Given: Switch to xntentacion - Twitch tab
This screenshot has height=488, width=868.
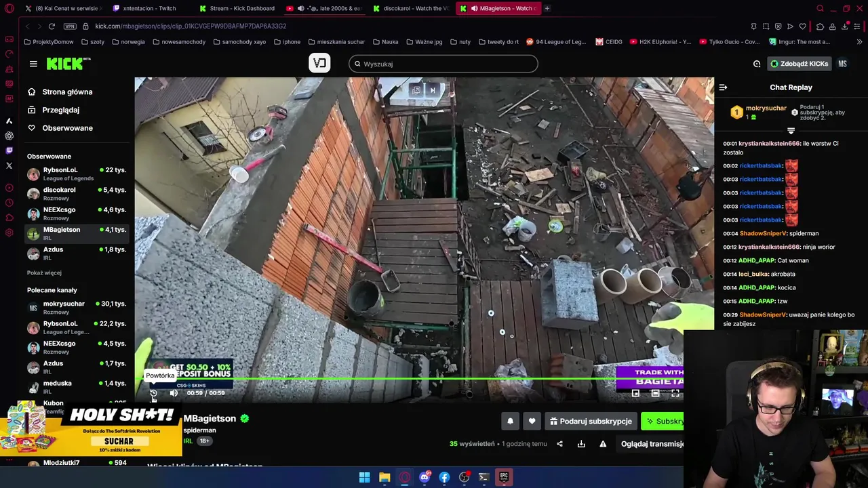Looking at the screenshot, I should [x=149, y=8].
